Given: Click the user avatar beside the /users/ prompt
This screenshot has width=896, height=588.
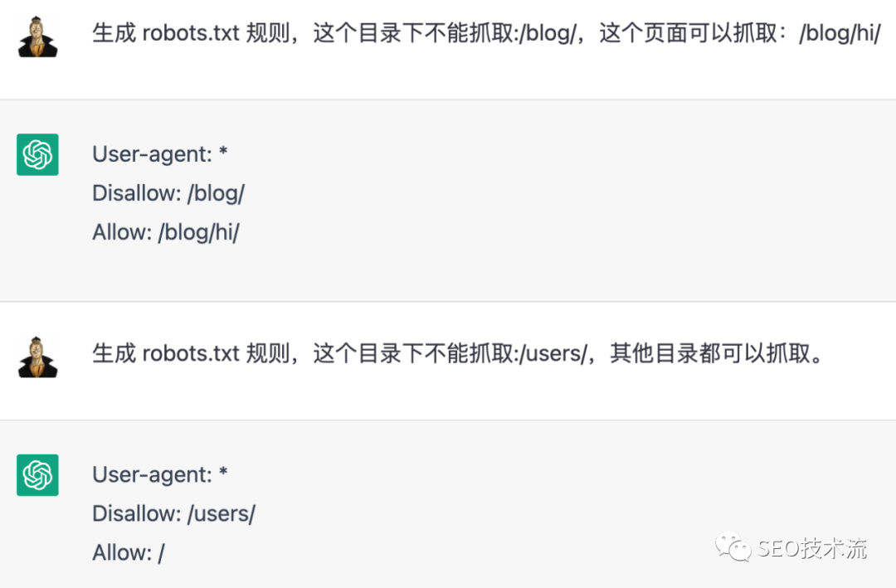Looking at the screenshot, I should click(37, 357).
